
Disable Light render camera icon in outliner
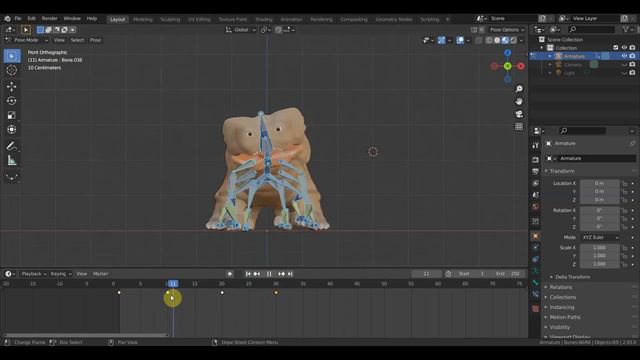tap(632, 73)
